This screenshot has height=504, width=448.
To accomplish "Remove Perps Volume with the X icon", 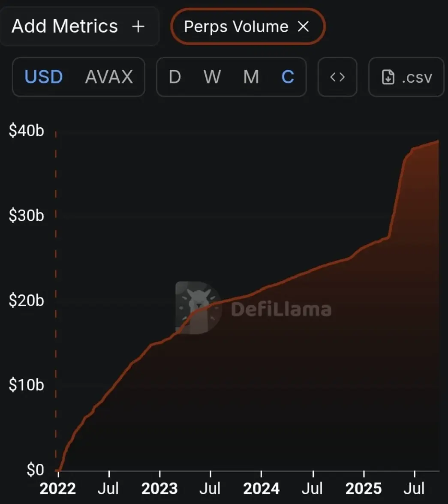I will point(303,27).
